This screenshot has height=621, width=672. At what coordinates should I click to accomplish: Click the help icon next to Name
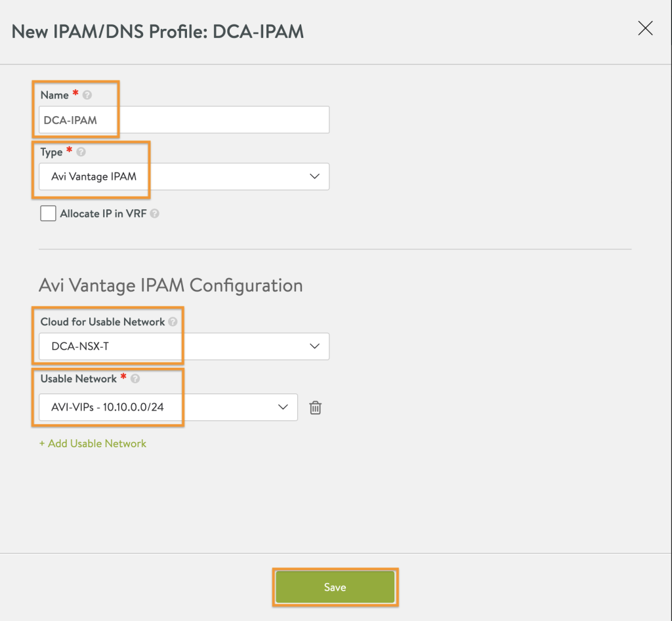point(87,95)
